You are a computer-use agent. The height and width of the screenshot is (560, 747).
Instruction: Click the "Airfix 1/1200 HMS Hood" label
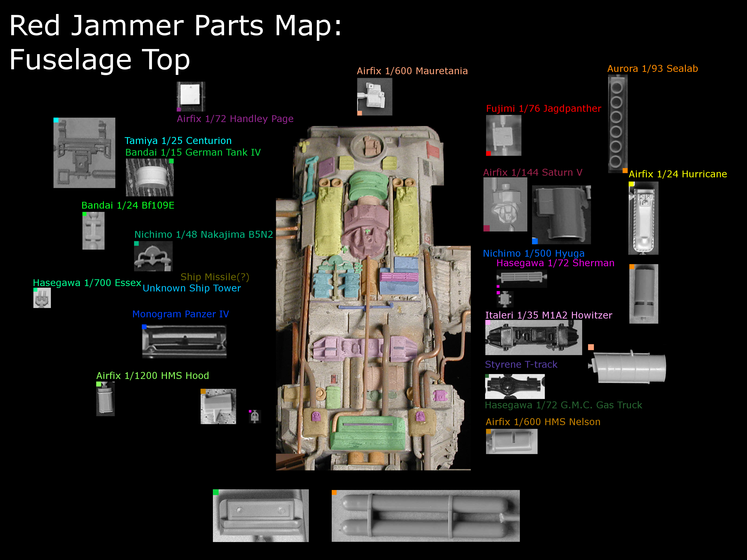(x=153, y=376)
